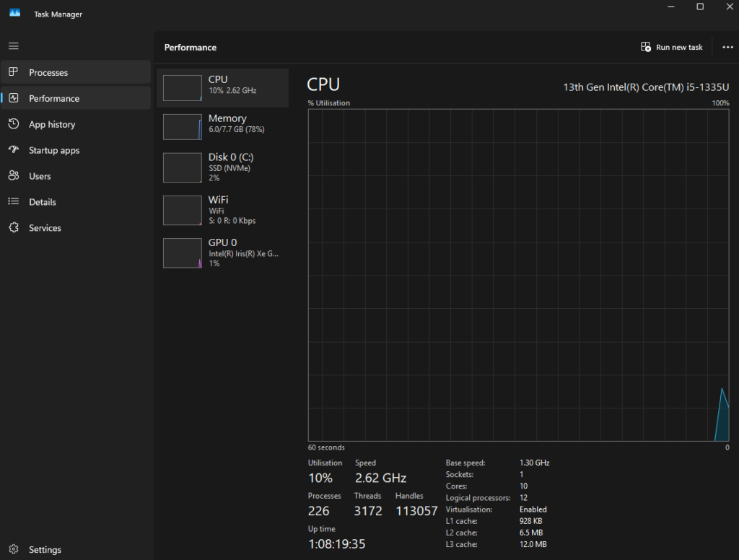
Task: Click the Task Manager window title
Action: [x=58, y=14]
